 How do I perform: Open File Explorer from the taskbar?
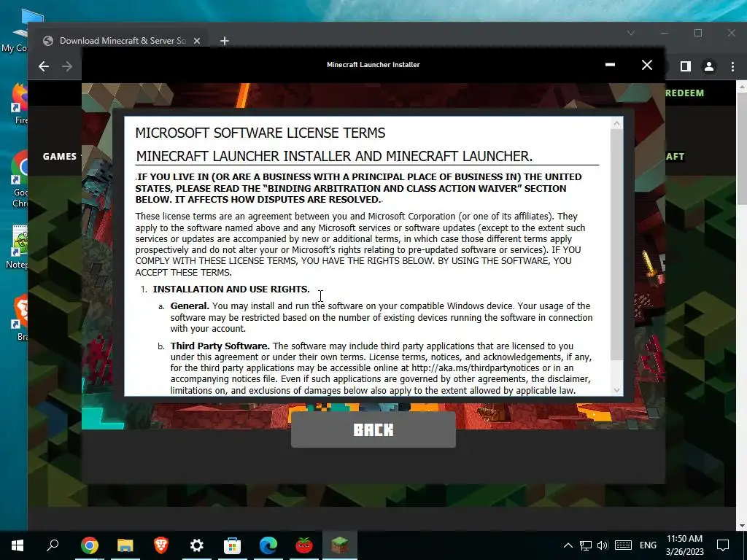point(125,545)
